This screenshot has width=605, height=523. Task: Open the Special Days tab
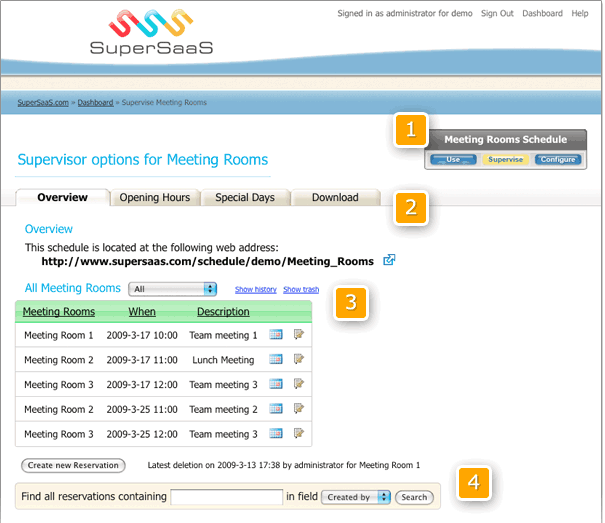coord(245,197)
